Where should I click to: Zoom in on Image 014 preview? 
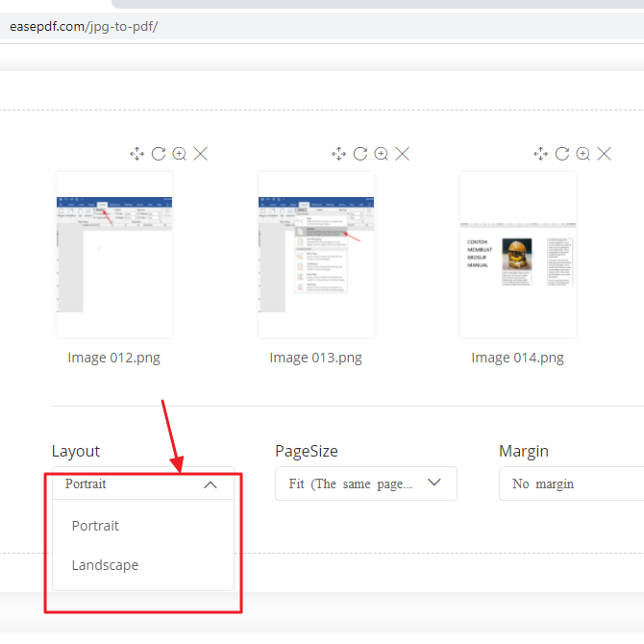tap(583, 154)
